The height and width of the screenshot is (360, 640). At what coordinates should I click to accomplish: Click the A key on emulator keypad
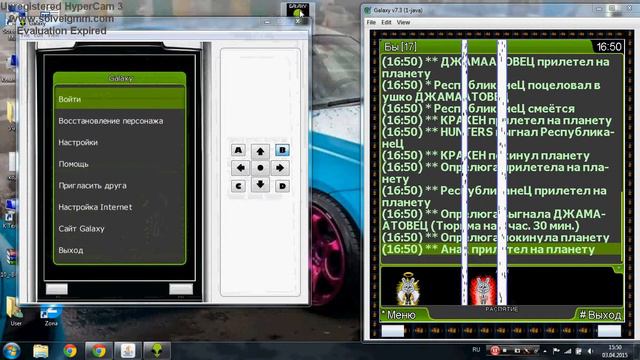238,150
